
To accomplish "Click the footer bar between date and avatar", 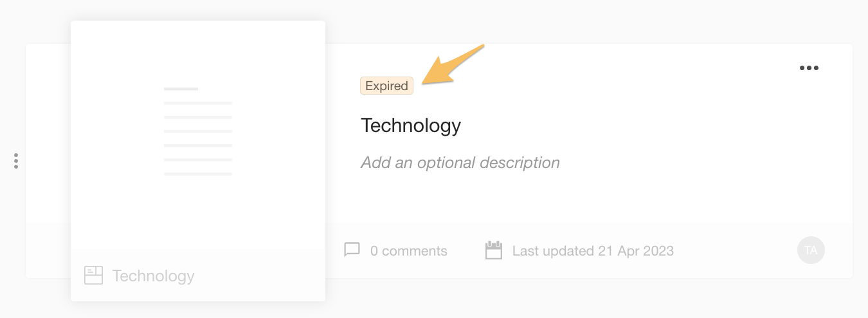I will pyautogui.click(x=733, y=251).
